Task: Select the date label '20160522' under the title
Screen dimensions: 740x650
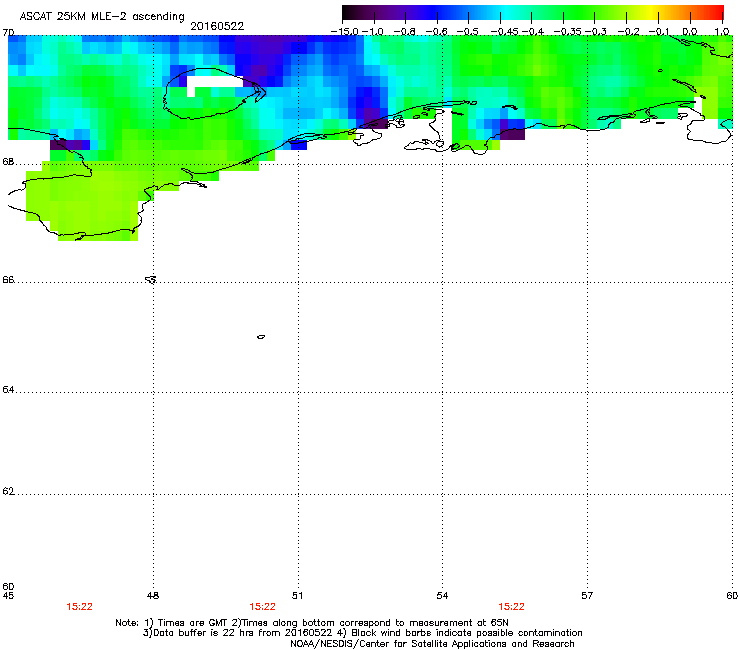Action: tap(217, 26)
